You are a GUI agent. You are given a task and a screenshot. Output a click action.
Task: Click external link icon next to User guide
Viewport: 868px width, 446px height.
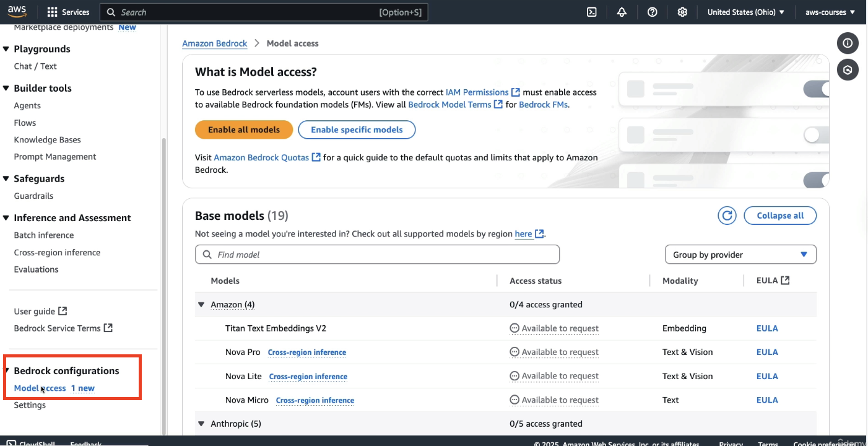coord(63,311)
